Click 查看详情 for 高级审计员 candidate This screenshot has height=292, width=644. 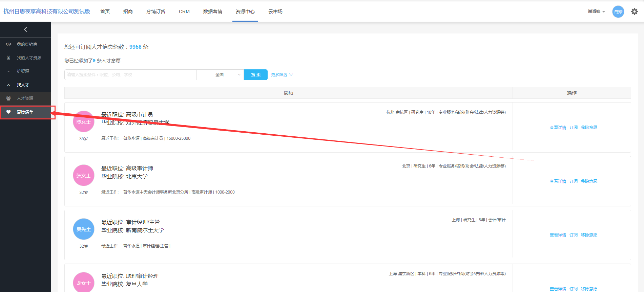[558, 128]
